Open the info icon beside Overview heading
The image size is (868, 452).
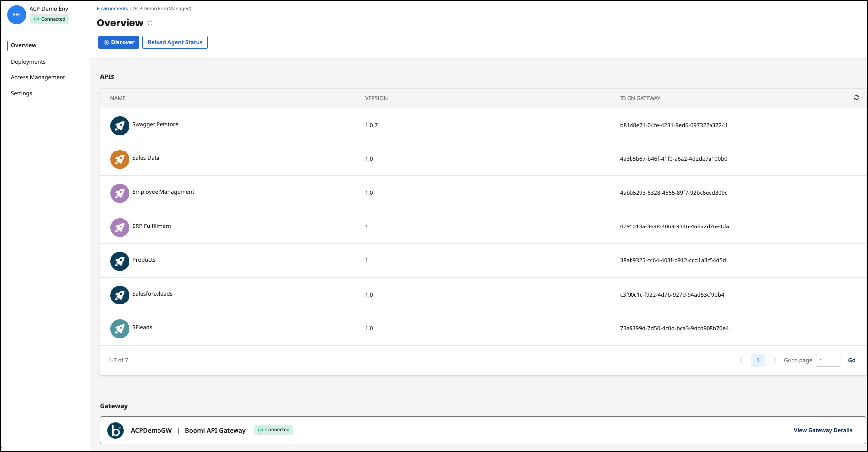149,23
